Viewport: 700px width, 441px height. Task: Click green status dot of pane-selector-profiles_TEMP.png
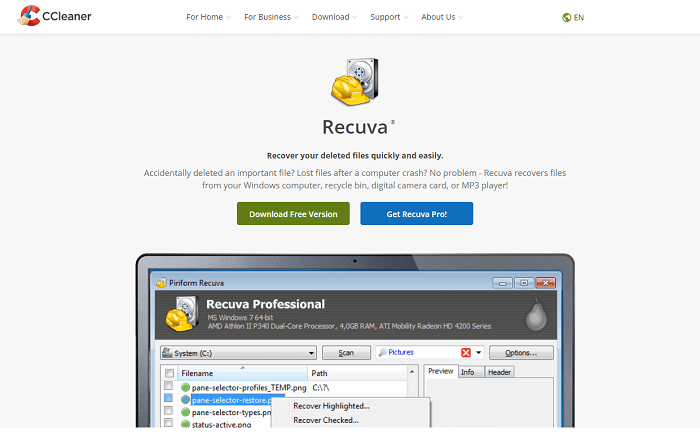(185, 387)
